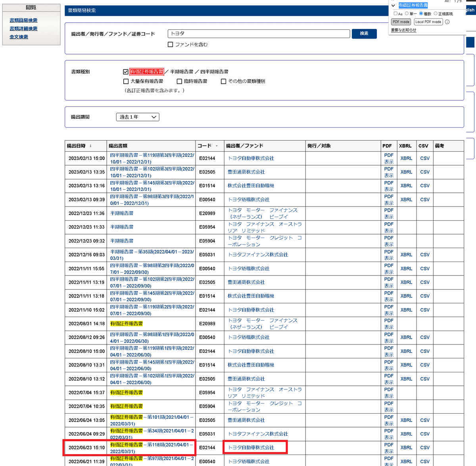Download CSV for the 2022/08/10 15:00 row
Viewport: 476px width, 466px height.
(425, 351)
